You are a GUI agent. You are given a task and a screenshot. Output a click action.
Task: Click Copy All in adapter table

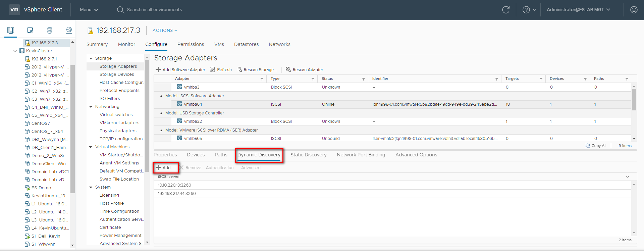596,146
